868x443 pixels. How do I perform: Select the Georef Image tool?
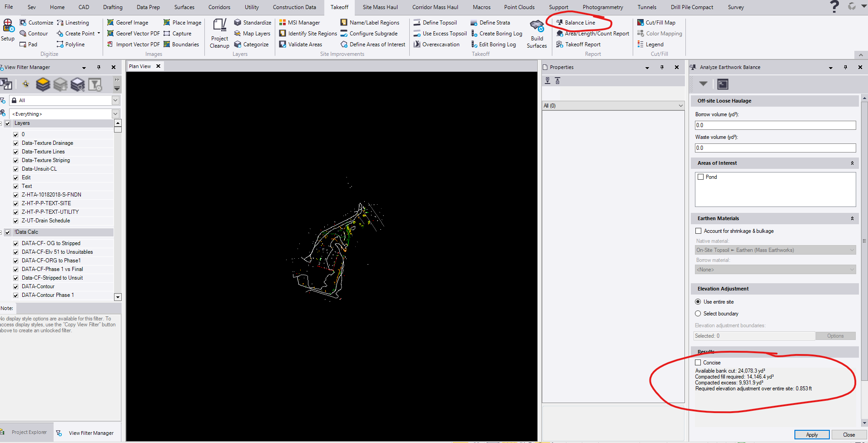[x=132, y=22]
